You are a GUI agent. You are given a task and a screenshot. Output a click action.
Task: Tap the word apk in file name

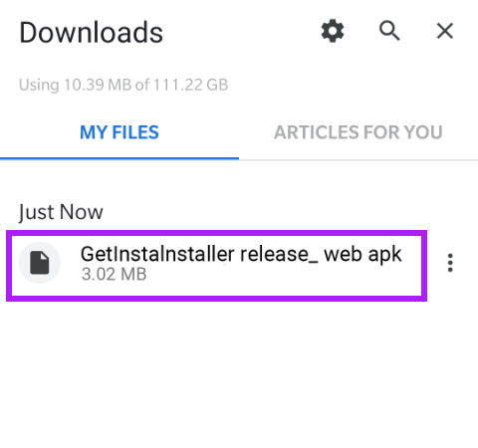tap(384, 255)
